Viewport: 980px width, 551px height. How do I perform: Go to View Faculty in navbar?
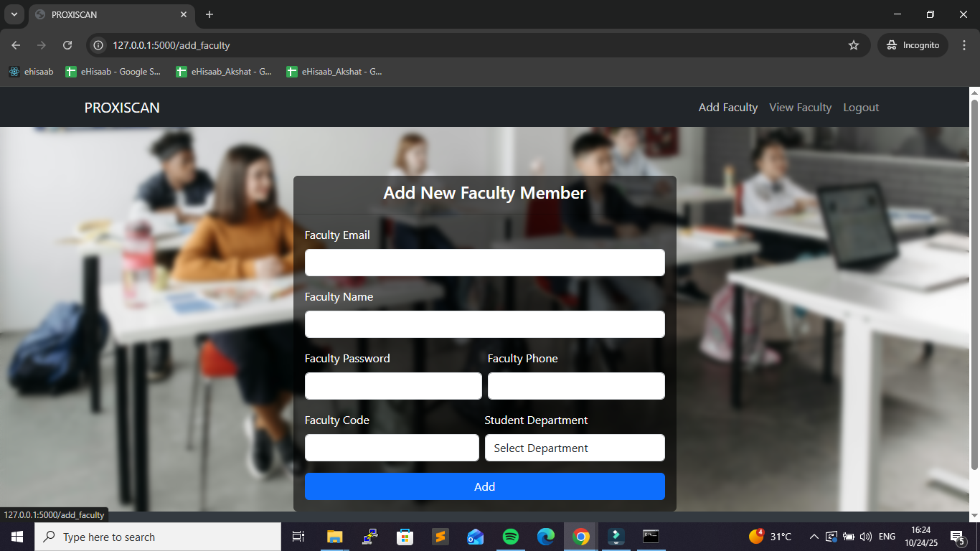tap(800, 108)
